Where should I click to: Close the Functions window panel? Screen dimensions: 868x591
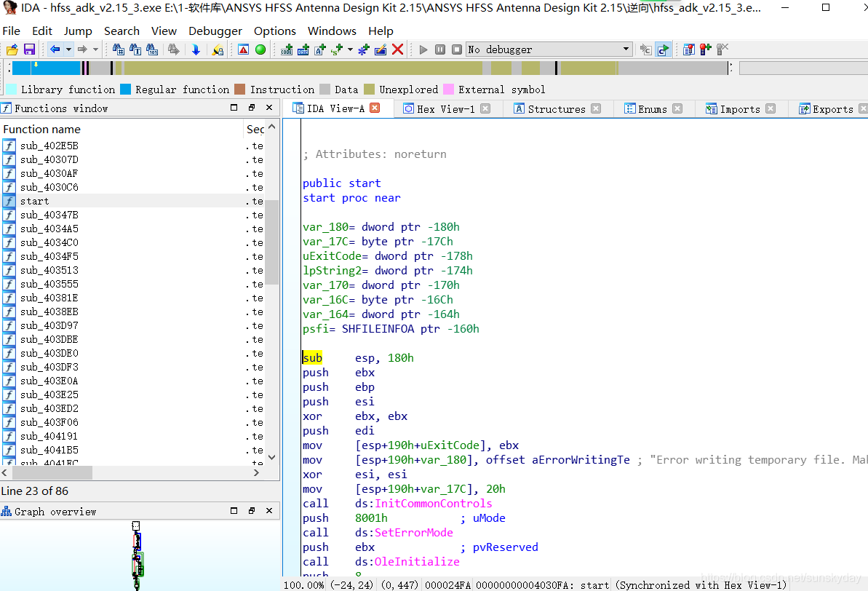270,108
